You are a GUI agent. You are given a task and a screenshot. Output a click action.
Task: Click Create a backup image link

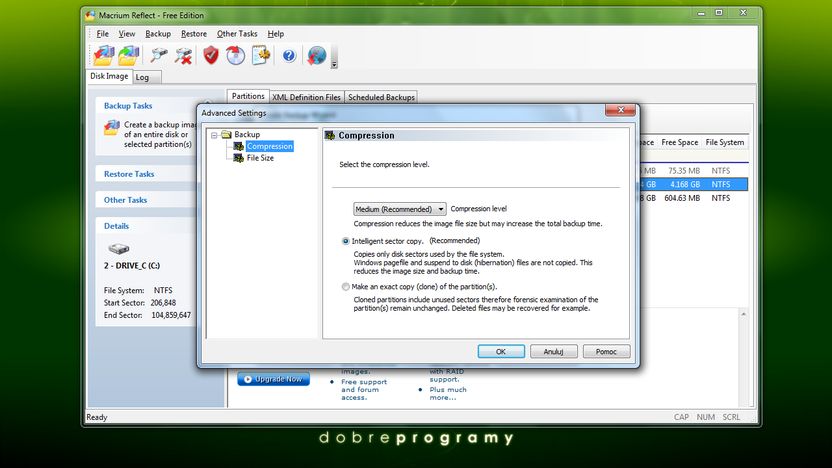(x=159, y=135)
